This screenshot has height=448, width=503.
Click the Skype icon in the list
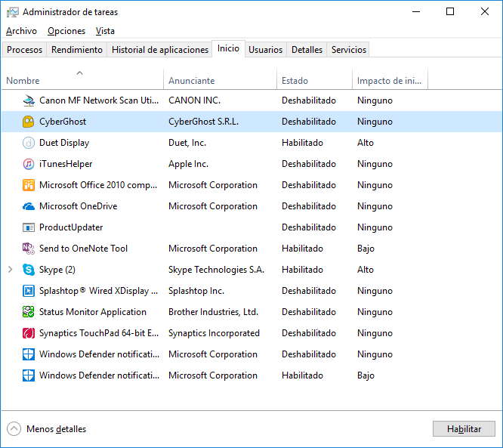coord(29,270)
